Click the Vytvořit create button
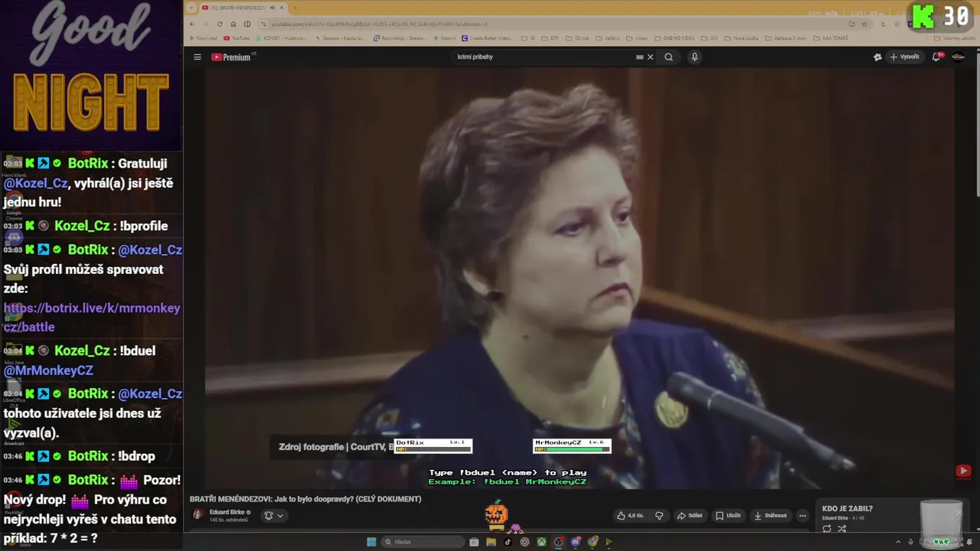 (x=904, y=57)
